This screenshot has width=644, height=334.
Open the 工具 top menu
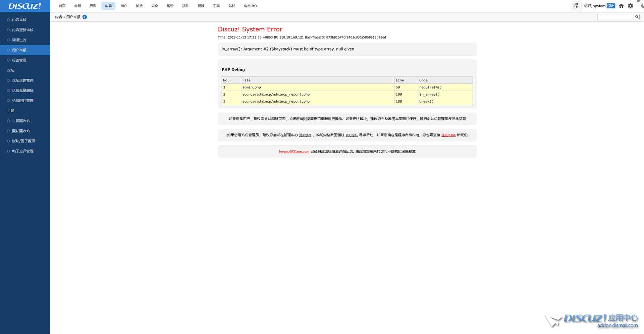coord(216,6)
